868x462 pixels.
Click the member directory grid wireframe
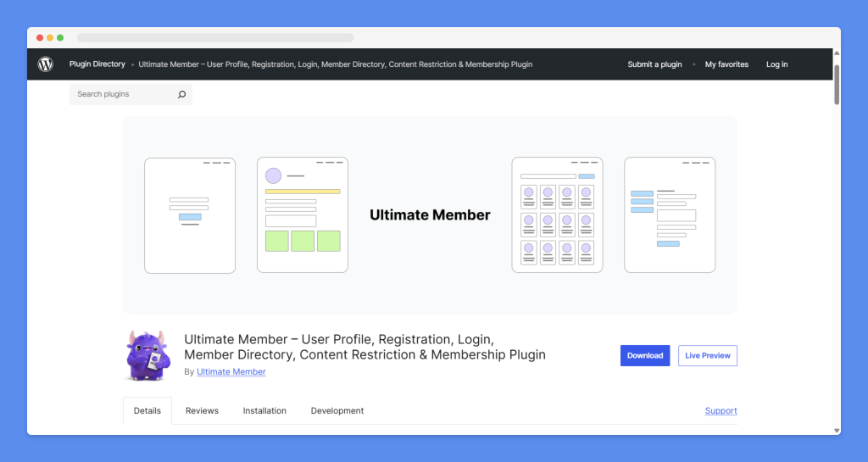point(558,214)
